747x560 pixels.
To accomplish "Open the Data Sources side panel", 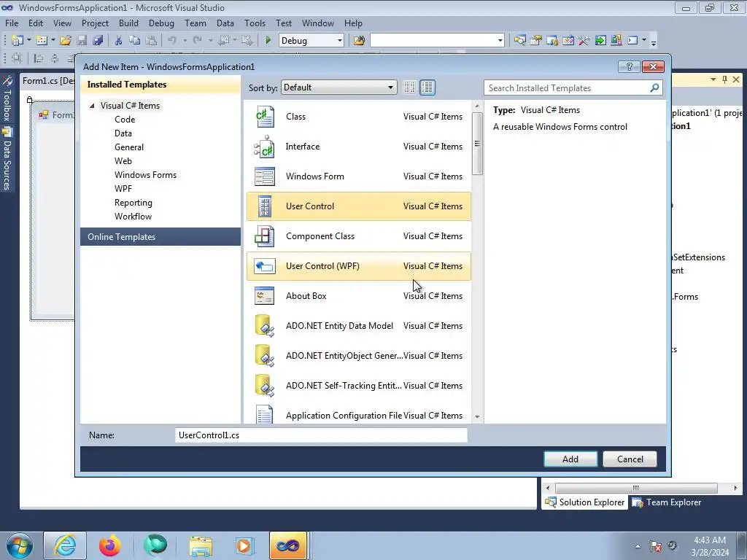I will 7,158.
